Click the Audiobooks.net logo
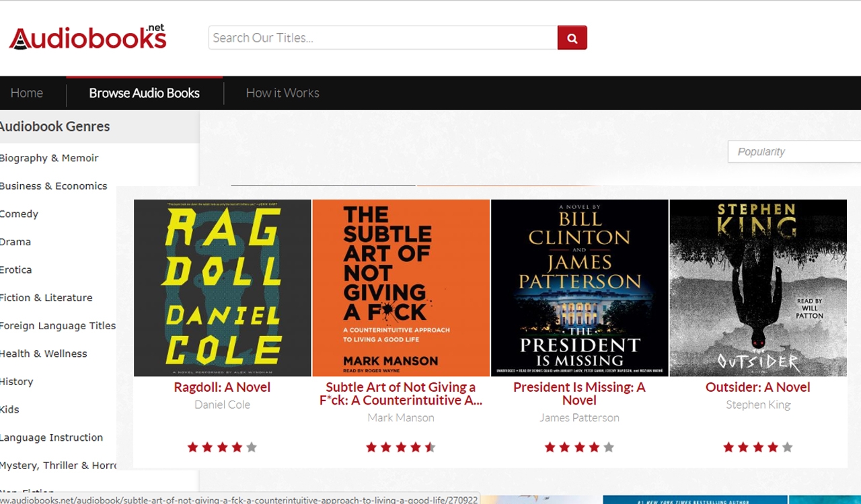 [x=87, y=37]
